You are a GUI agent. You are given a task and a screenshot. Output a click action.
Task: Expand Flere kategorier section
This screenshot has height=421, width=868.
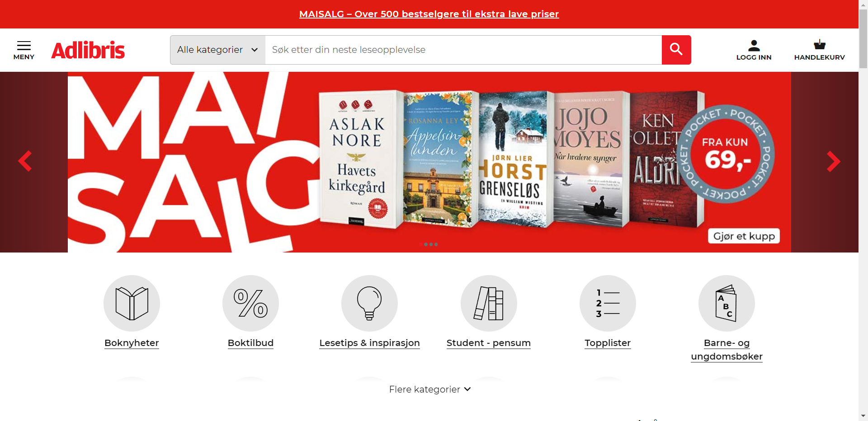click(430, 389)
